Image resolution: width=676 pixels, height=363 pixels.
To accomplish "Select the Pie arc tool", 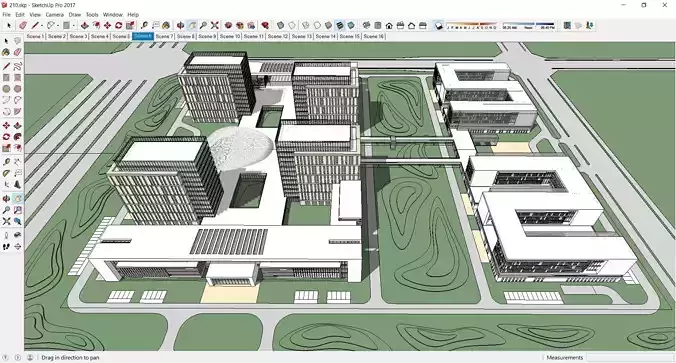I will click(x=17, y=112).
